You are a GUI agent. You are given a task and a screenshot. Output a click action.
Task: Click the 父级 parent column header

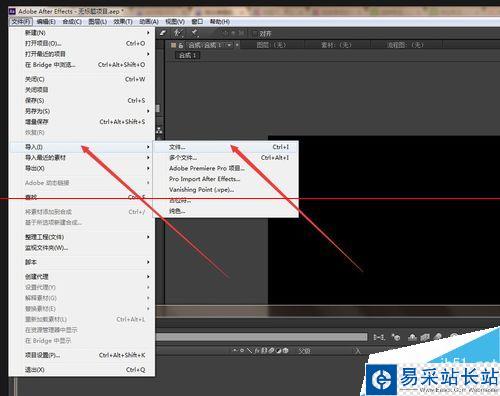(x=304, y=351)
